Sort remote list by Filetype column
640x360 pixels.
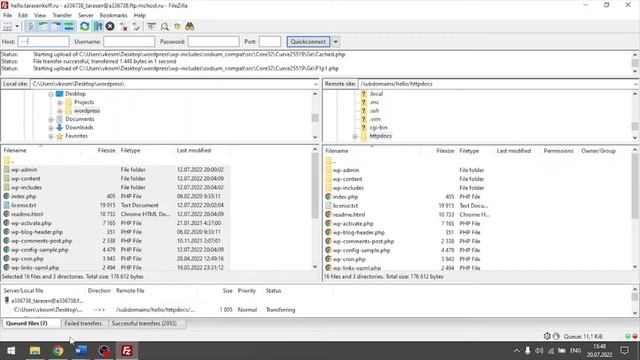tap(469, 151)
